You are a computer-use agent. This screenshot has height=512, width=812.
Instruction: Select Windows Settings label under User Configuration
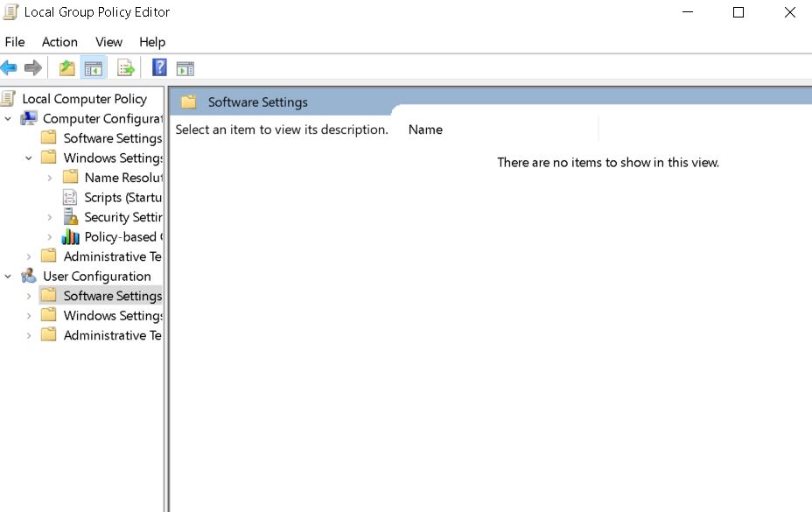(x=113, y=315)
